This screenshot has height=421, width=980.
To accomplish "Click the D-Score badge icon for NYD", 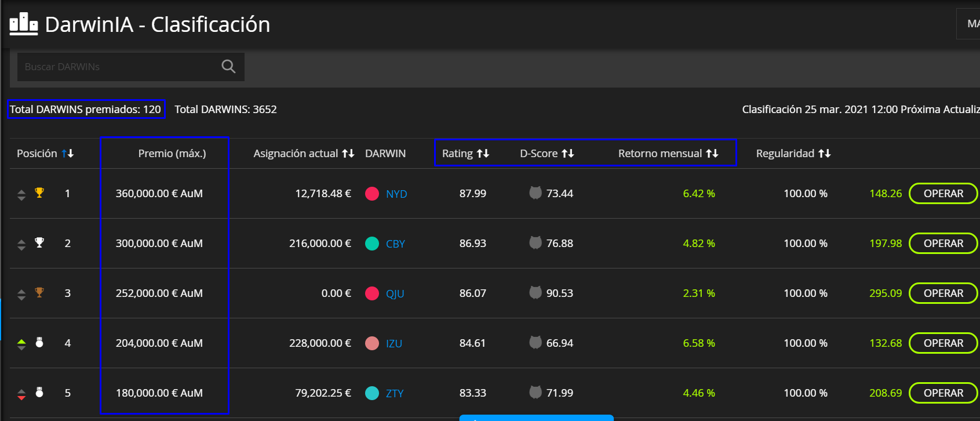I will coord(535,193).
